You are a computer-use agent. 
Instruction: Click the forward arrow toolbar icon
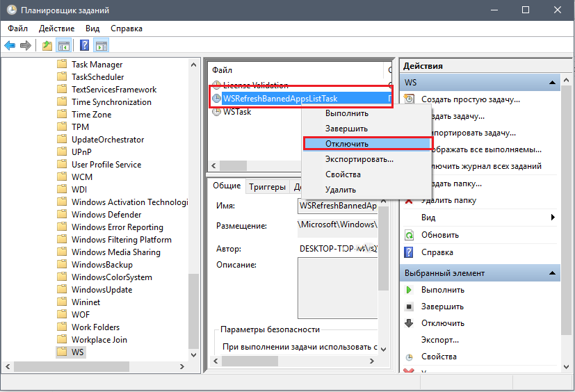(25, 46)
